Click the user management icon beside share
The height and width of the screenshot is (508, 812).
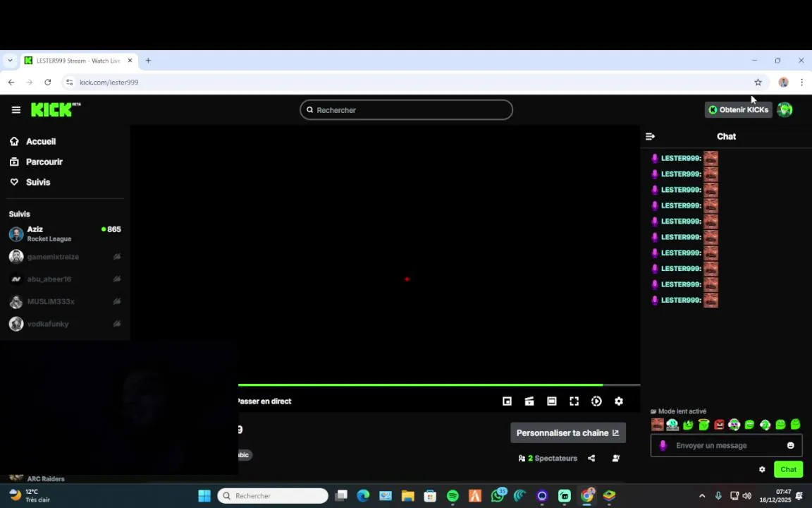tap(616, 458)
